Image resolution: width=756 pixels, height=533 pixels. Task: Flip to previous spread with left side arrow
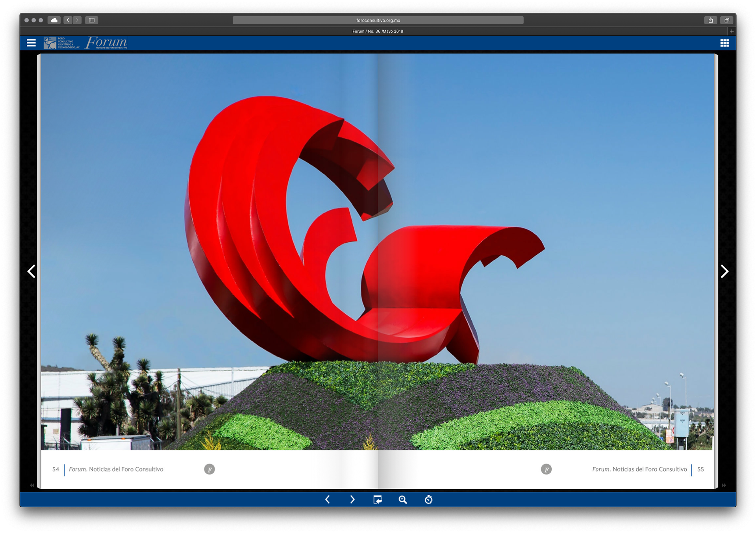31,271
